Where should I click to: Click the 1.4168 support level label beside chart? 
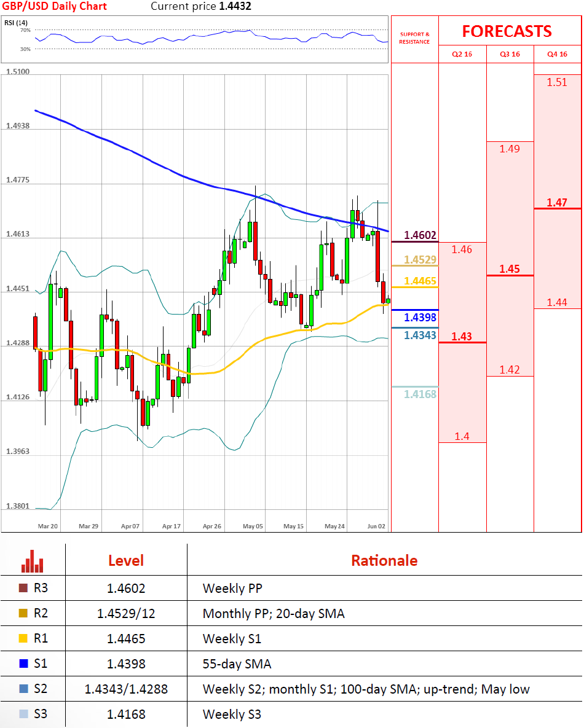[420, 394]
